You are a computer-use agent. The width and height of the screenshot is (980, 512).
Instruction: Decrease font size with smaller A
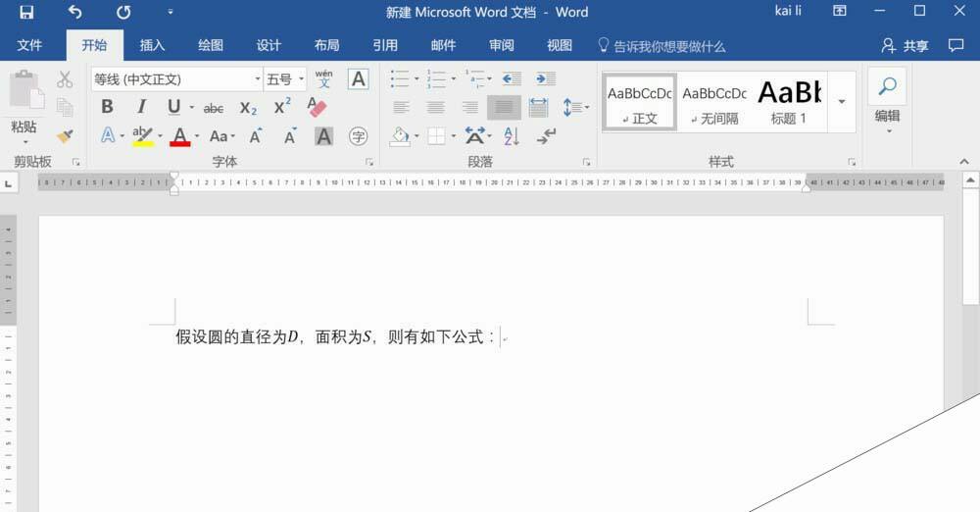point(290,135)
